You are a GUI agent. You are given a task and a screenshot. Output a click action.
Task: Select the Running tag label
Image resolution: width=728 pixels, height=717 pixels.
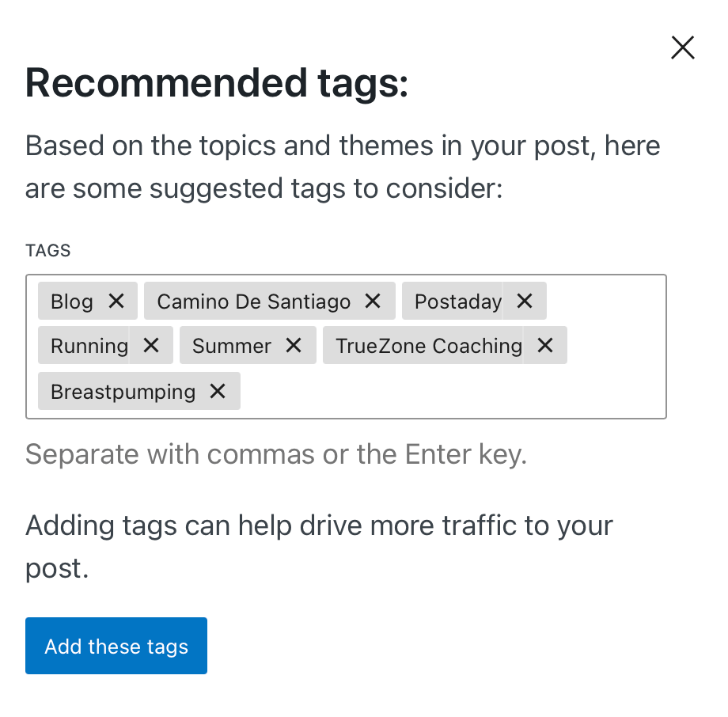89,347
